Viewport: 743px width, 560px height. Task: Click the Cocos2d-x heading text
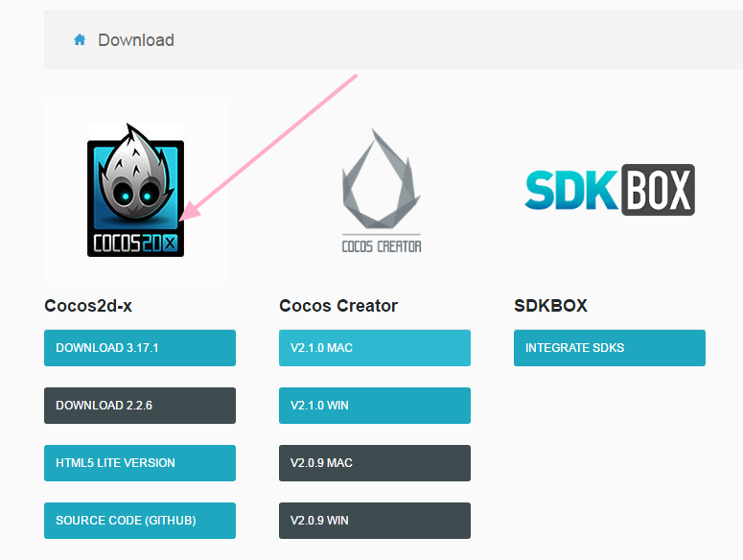88,306
